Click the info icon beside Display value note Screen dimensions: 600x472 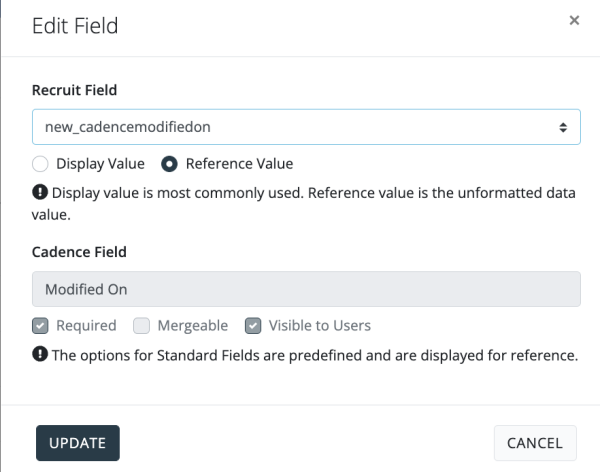40,194
